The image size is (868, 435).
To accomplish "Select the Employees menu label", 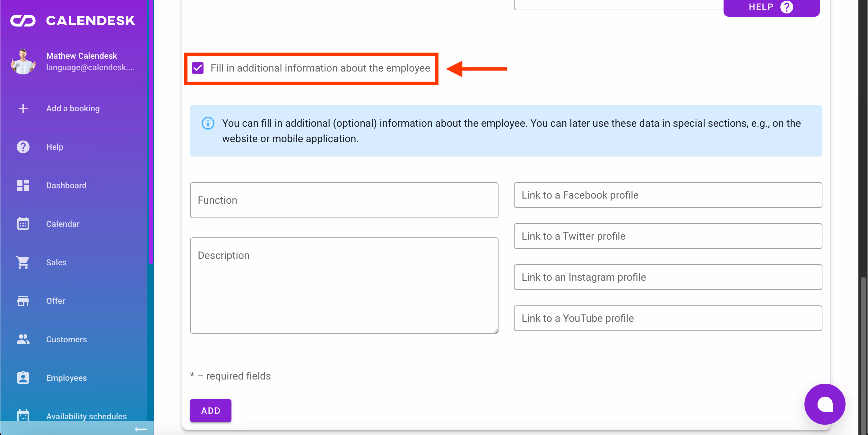I will point(66,378).
